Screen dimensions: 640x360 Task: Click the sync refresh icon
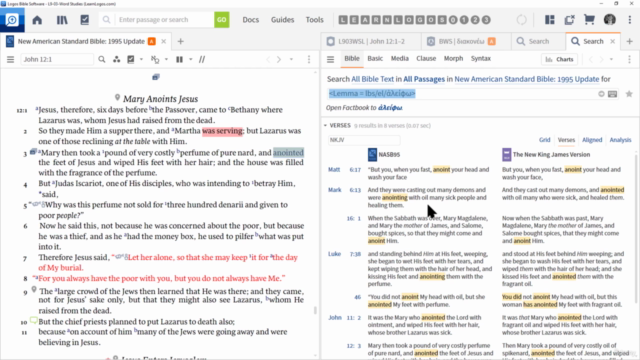tap(521, 20)
